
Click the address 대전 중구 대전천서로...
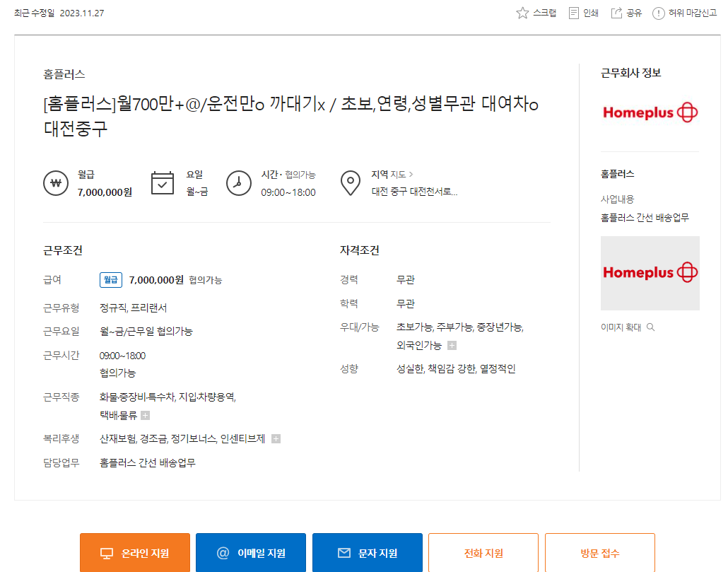point(415,192)
